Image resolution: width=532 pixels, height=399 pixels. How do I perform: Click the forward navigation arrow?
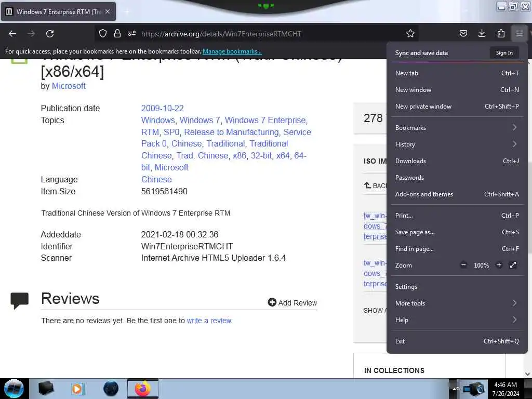pos(31,34)
